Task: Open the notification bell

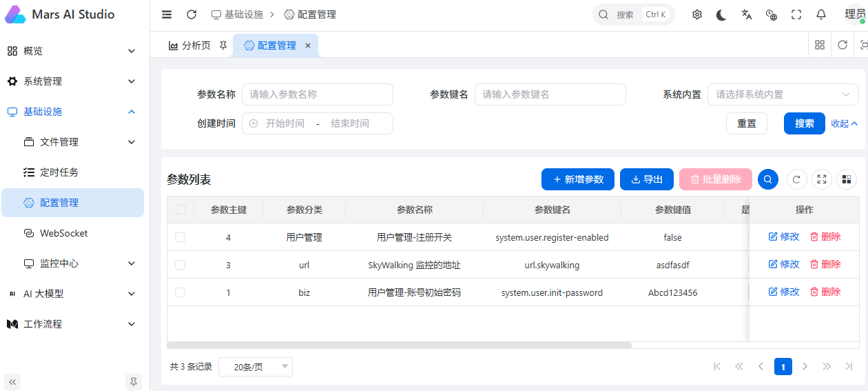Action: 821,14
